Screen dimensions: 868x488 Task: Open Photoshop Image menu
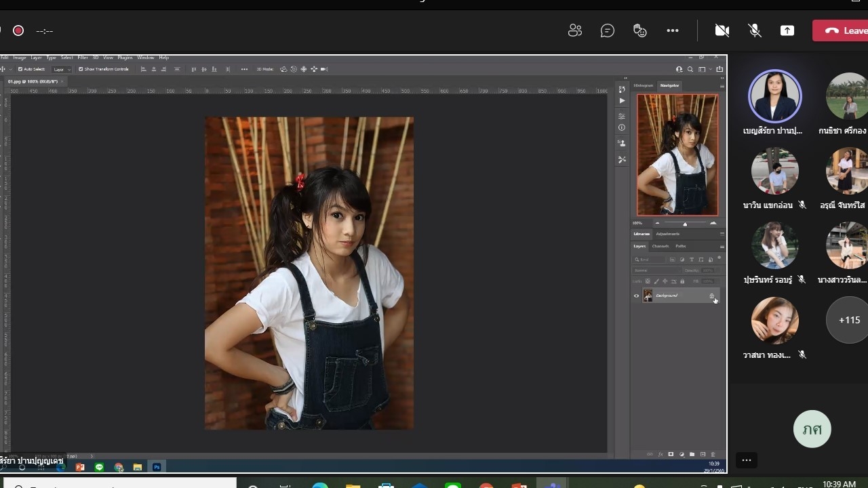(x=20, y=58)
